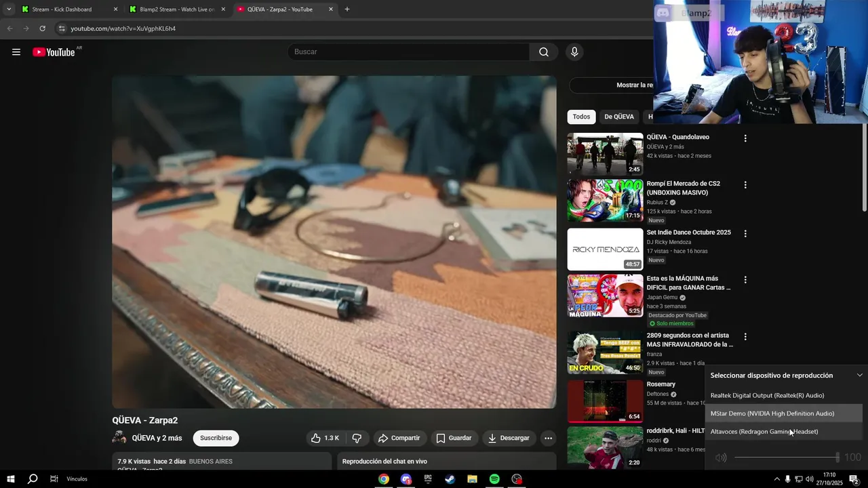The width and height of the screenshot is (868, 488).
Task: Open more actions ellipsis under video
Action: [x=548, y=438]
